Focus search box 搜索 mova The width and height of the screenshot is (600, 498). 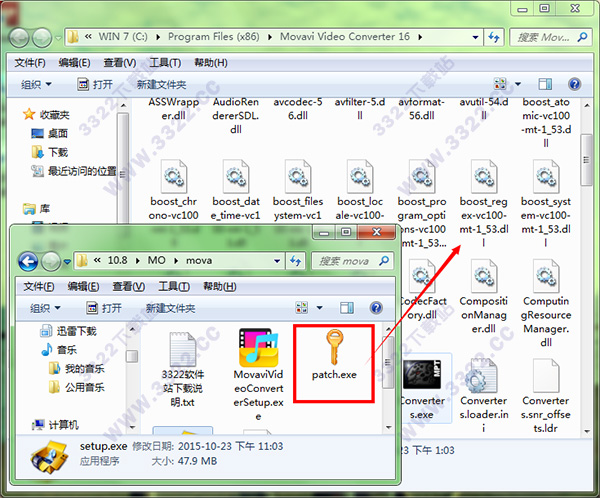click(351, 261)
